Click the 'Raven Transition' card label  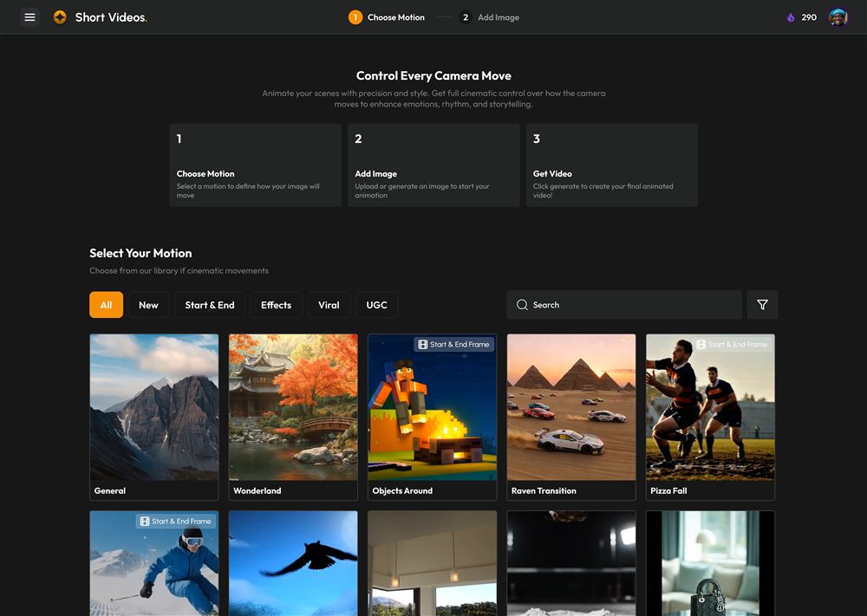click(x=544, y=490)
